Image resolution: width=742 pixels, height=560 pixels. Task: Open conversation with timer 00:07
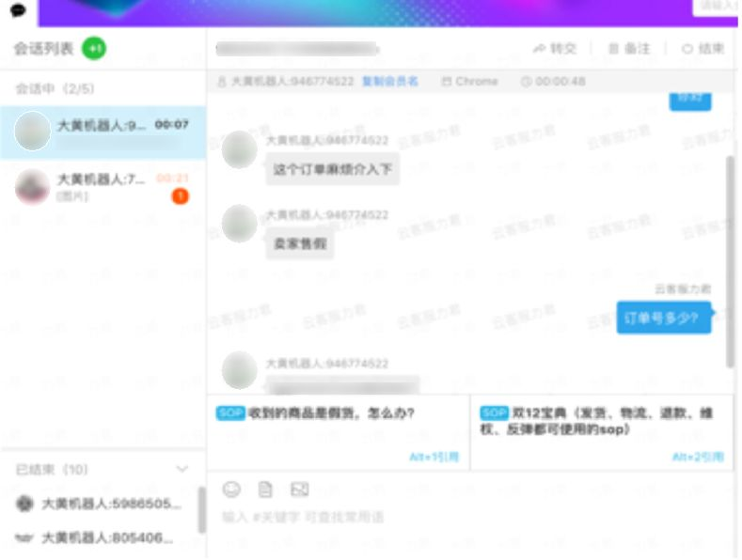[x=103, y=132]
